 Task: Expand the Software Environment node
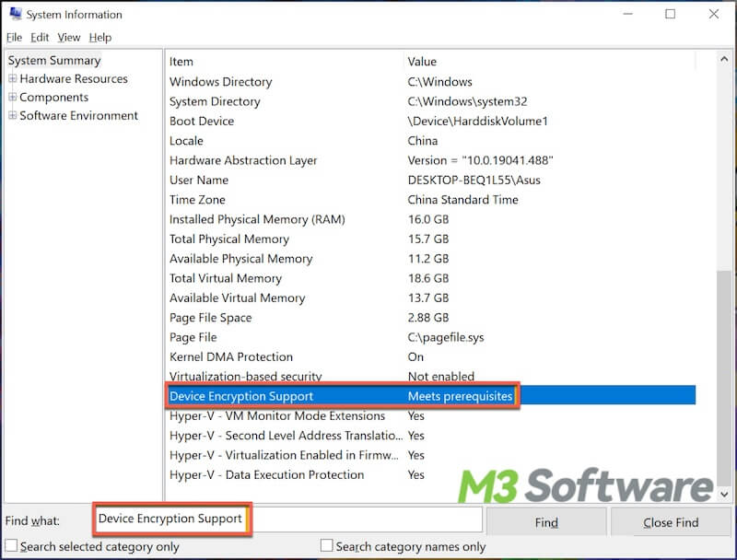coord(13,115)
